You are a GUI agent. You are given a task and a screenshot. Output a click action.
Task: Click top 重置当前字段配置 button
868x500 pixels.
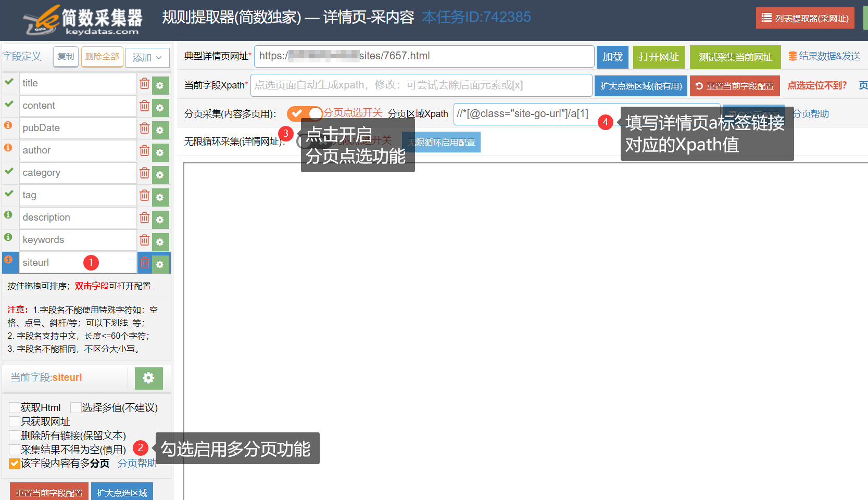tap(735, 86)
